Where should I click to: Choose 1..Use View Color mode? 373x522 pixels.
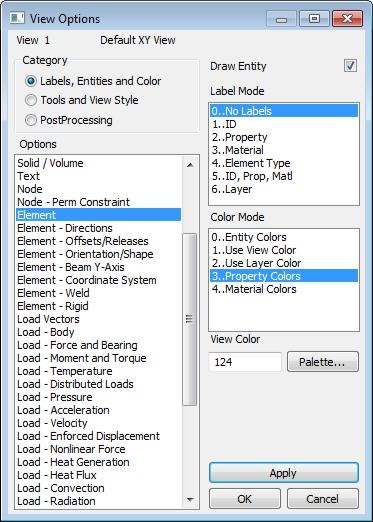284,250
